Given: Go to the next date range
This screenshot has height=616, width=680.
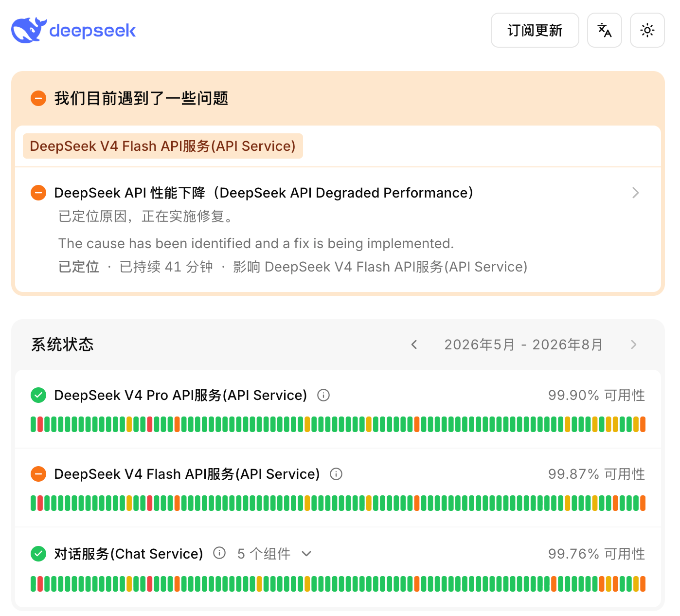Looking at the screenshot, I should coord(633,344).
